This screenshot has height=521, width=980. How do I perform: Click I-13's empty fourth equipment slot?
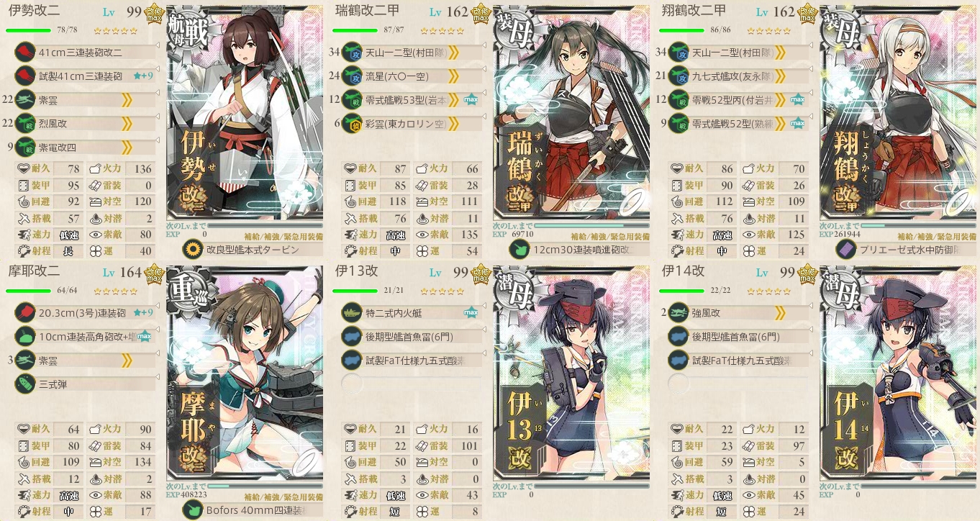(x=409, y=384)
